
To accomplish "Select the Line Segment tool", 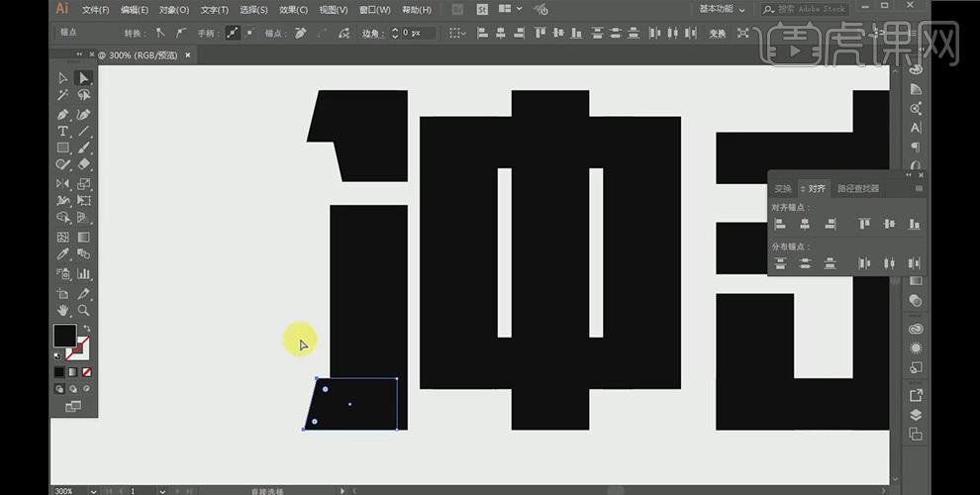I will click(84, 132).
